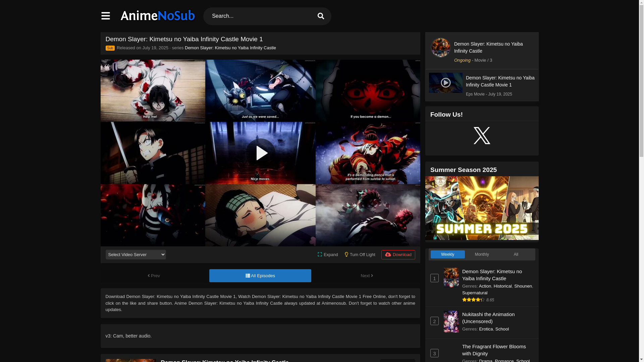This screenshot has width=644, height=362.
Task: Switch to the Monthly ranking tab
Action: coord(482,254)
